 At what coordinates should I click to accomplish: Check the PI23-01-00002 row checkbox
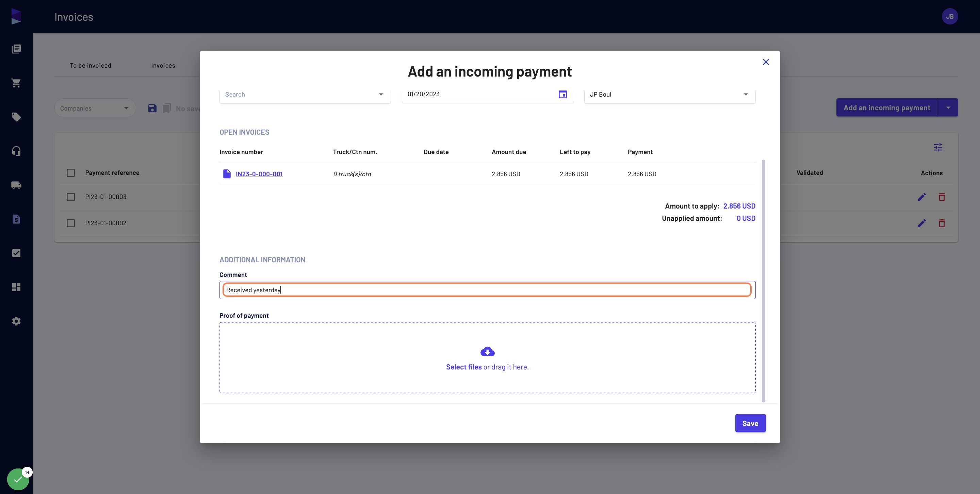71,223
